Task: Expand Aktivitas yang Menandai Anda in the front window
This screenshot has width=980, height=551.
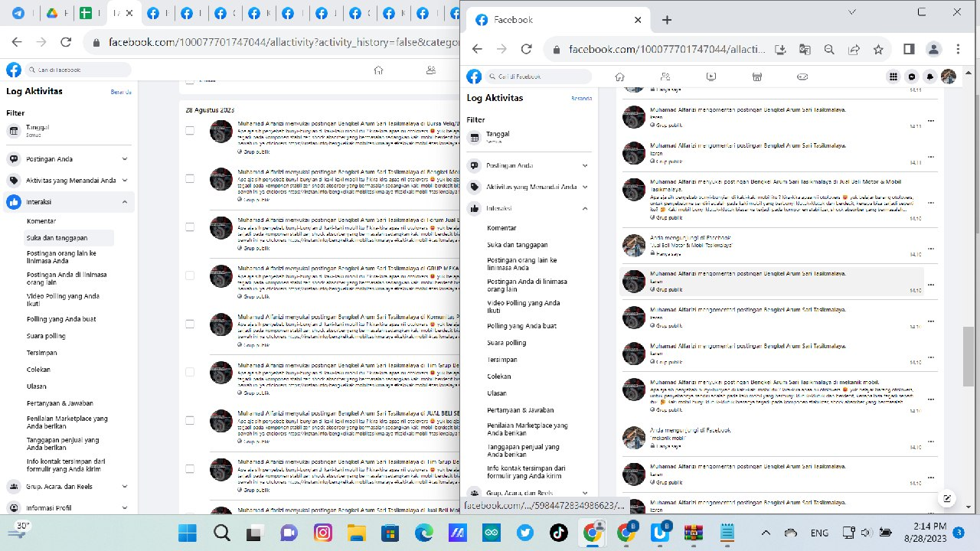Action: point(529,187)
